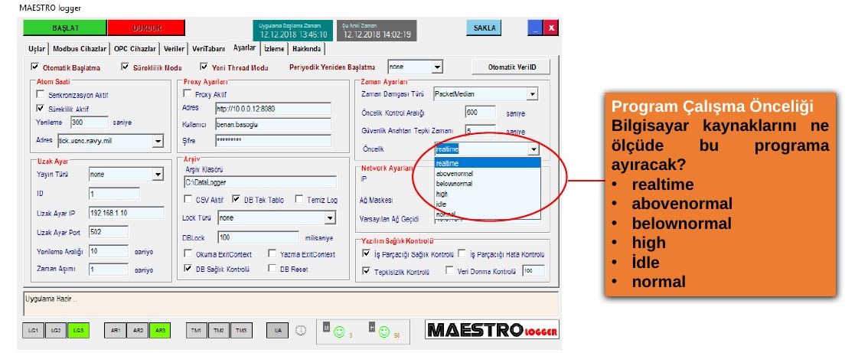The width and height of the screenshot is (868, 353).
Task: Click the AR2 status indicator
Action: pos(137,330)
